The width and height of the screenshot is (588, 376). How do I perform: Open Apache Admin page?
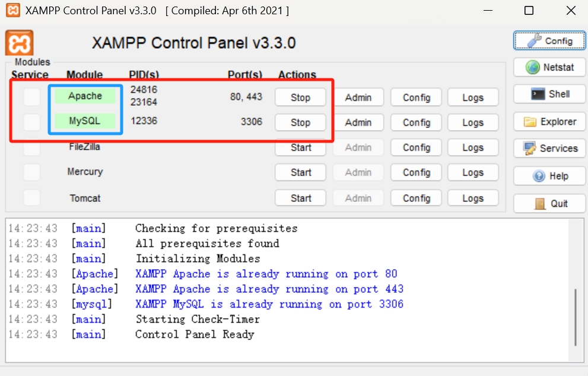tap(358, 97)
